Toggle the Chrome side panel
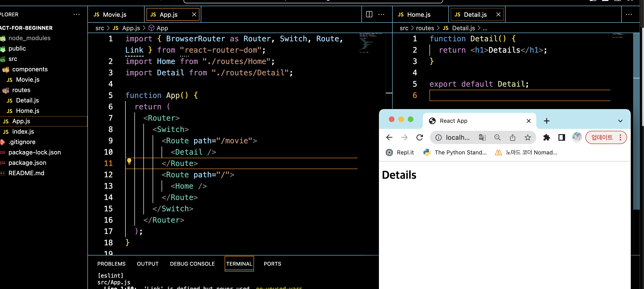The width and height of the screenshot is (644, 289). [562, 137]
